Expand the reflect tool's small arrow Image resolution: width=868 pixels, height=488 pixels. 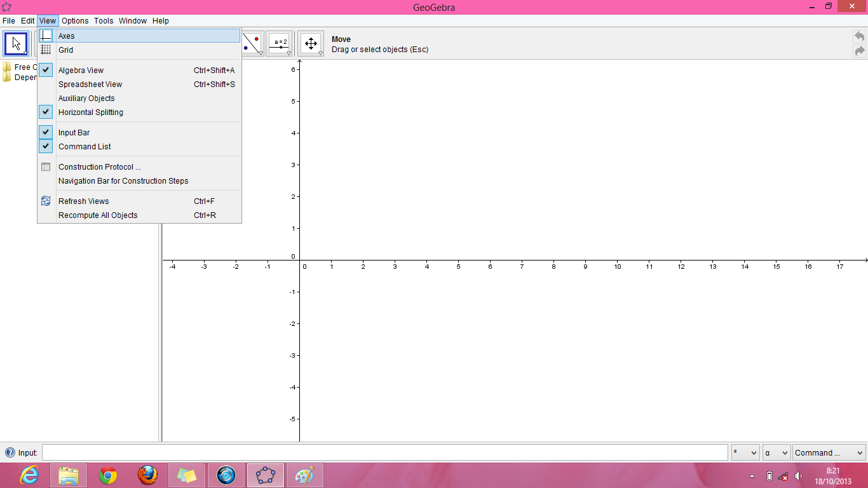[x=261, y=54]
